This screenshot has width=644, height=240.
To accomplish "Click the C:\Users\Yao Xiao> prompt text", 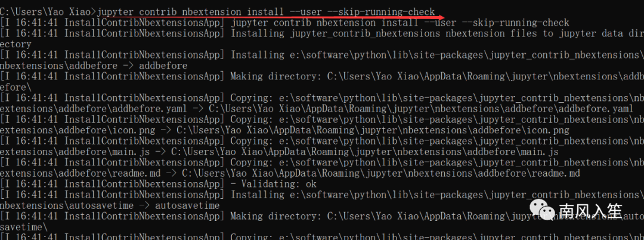I will click(x=48, y=11).
